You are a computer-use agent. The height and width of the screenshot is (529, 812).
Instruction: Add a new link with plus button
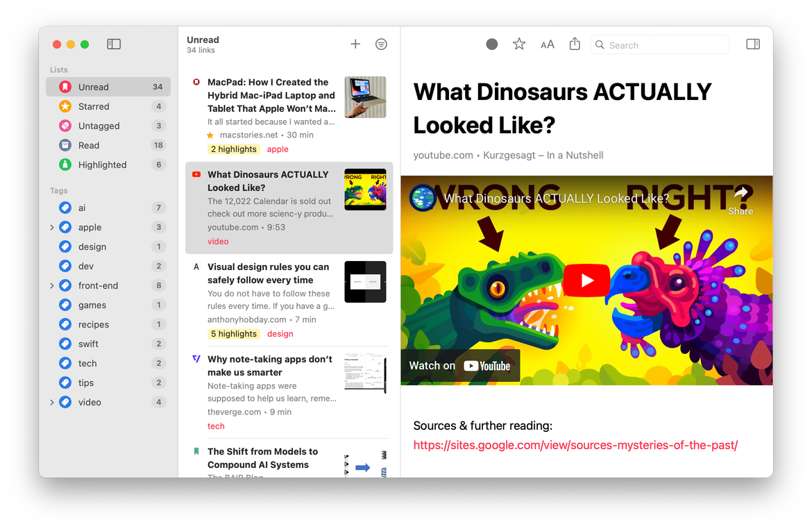pyautogui.click(x=355, y=44)
